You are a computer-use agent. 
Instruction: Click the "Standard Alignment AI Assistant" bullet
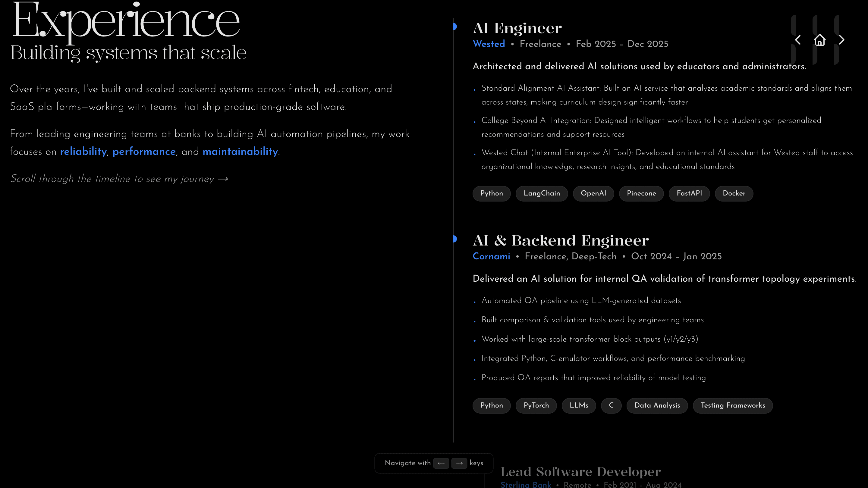pos(666,95)
